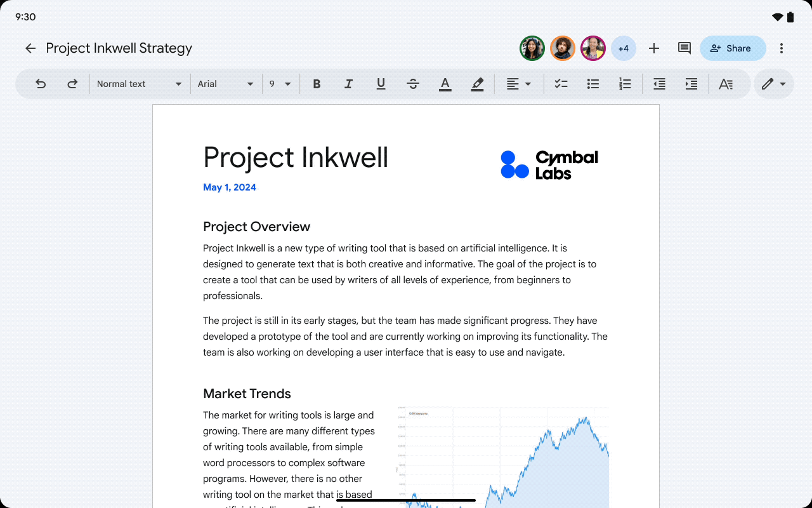Click the 9:30 clock in status bar
812x508 pixels.
click(25, 17)
